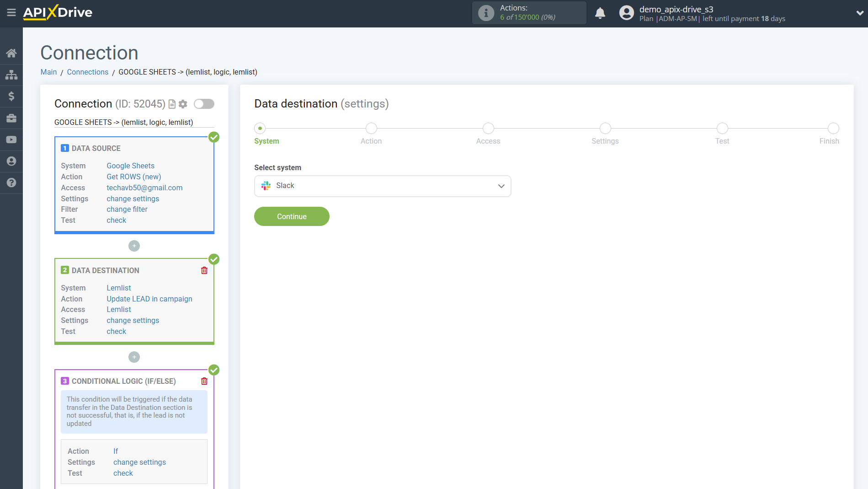This screenshot has height=489, width=868.
Task: Open the If action link
Action: (116, 451)
